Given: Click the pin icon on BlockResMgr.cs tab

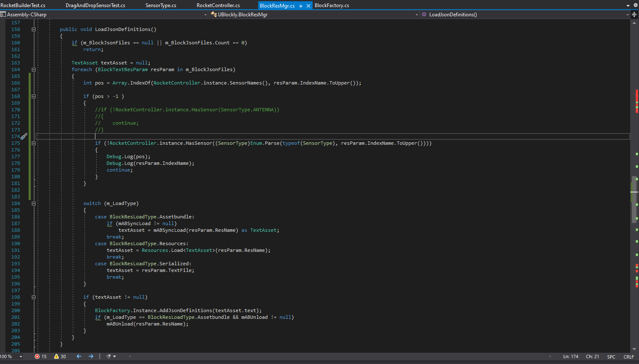Looking at the screenshot, I should click(x=300, y=6).
